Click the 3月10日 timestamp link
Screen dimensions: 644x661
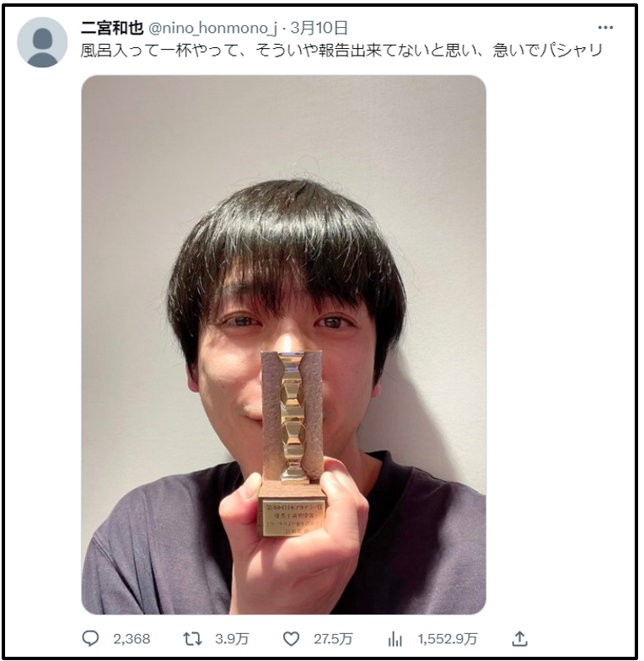pos(319,28)
